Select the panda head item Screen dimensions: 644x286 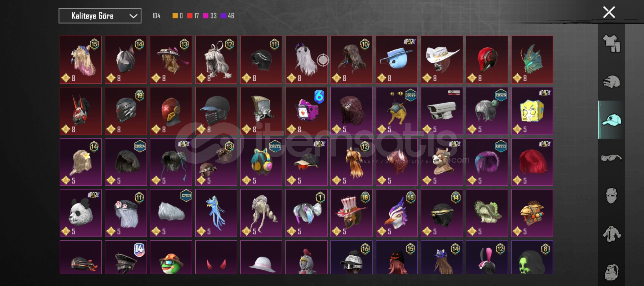81,213
